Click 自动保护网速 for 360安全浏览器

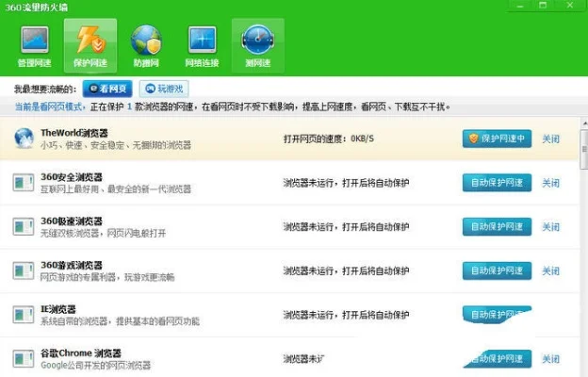(497, 183)
